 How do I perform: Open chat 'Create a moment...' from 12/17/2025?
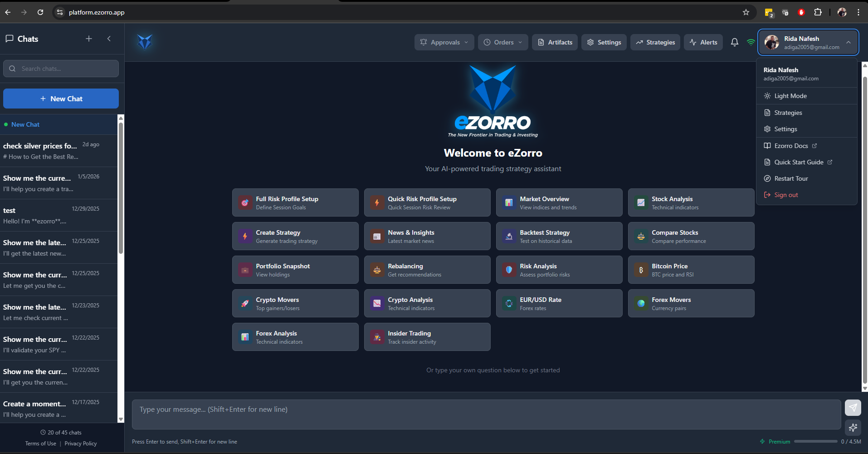tap(59, 408)
